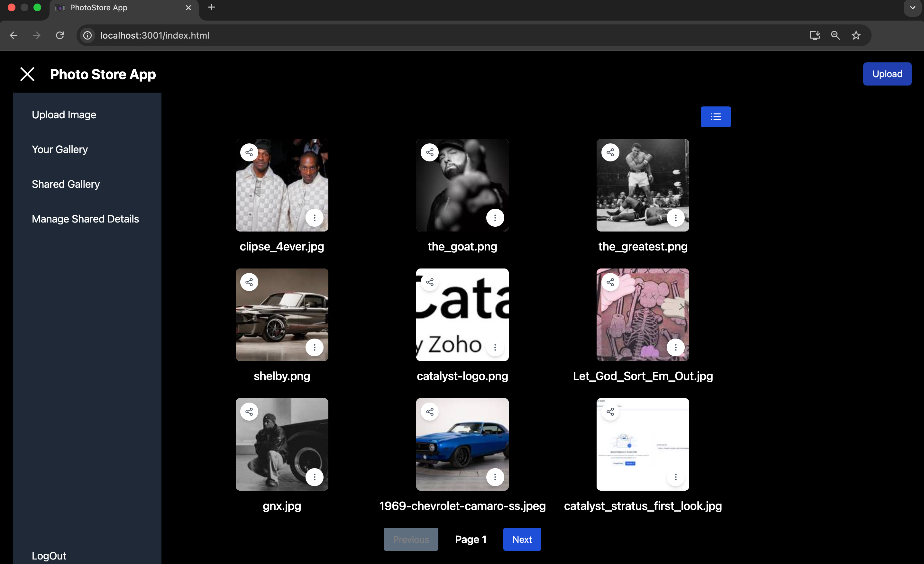Go to Your Gallery in sidebar
The image size is (924, 564).
(59, 149)
